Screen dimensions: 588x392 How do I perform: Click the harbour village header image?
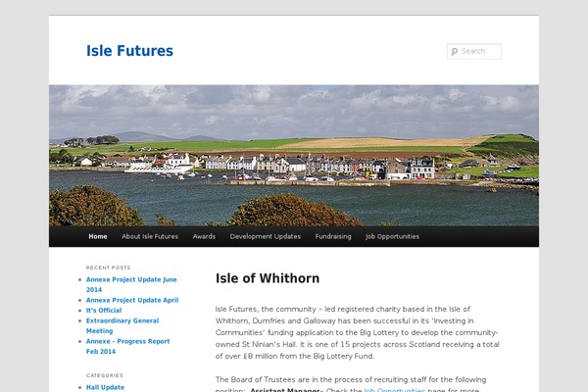click(x=294, y=156)
